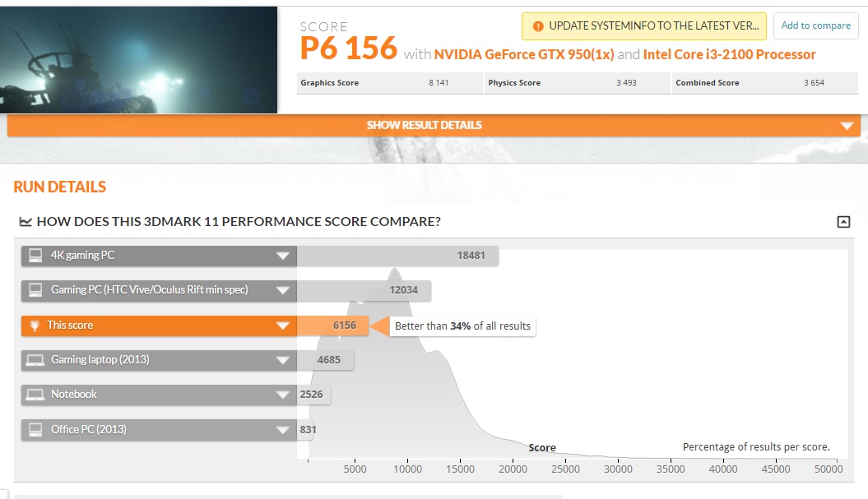This screenshot has width=868, height=499.
Task: Click the Show Result Details bar
Action: [x=434, y=125]
